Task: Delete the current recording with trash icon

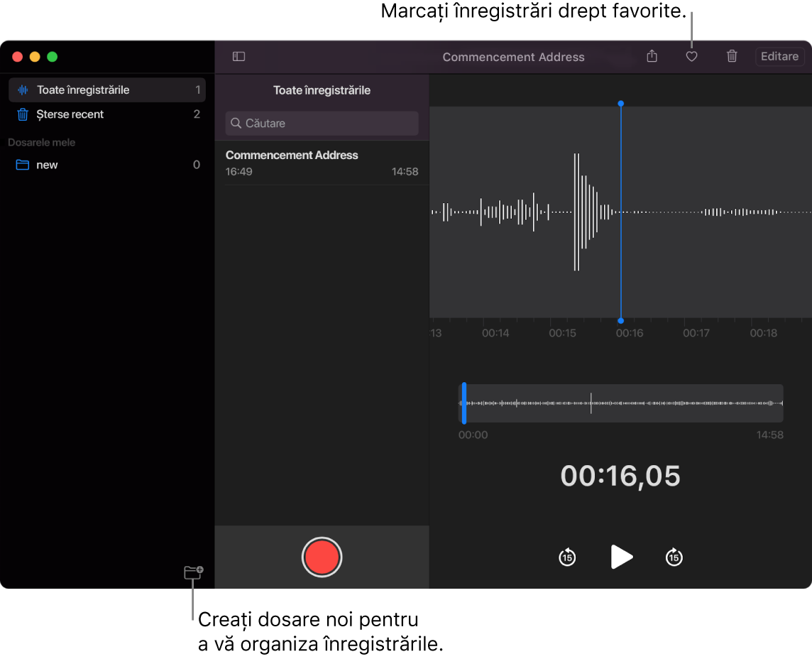Action: click(x=732, y=56)
